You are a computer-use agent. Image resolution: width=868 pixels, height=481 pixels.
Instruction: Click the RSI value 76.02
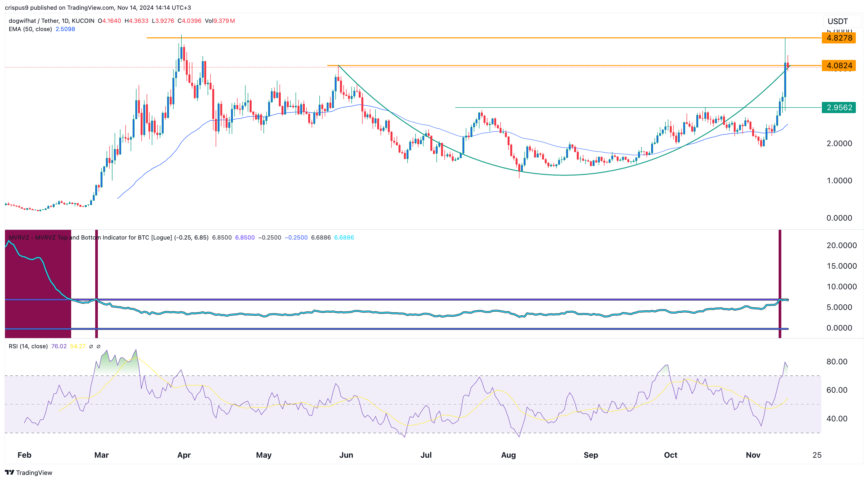point(59,346)
